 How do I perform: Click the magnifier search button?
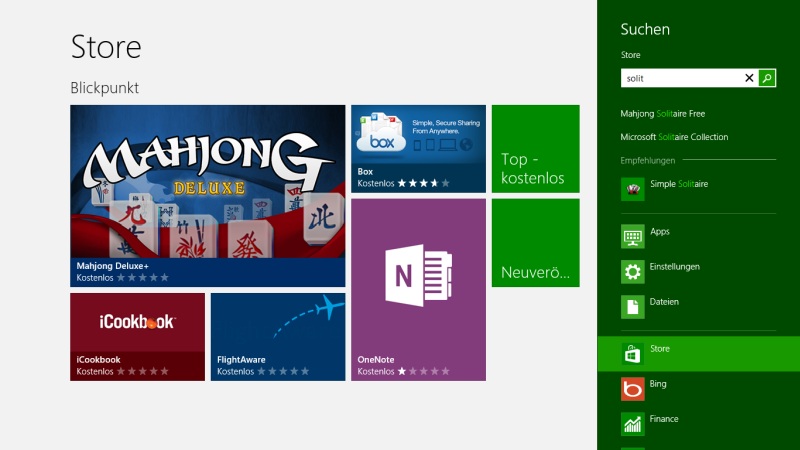(x=767, y=78)
